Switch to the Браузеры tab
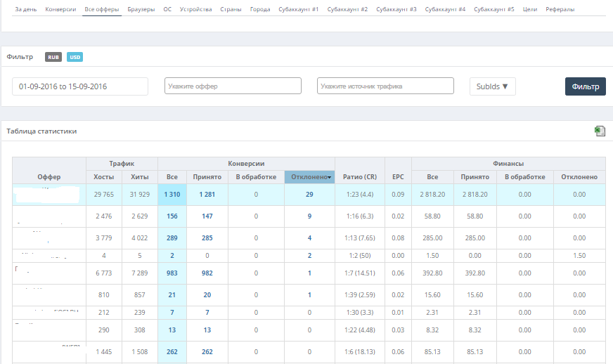The width and height of the screenshot is (613, 364). tap(141, 9)
